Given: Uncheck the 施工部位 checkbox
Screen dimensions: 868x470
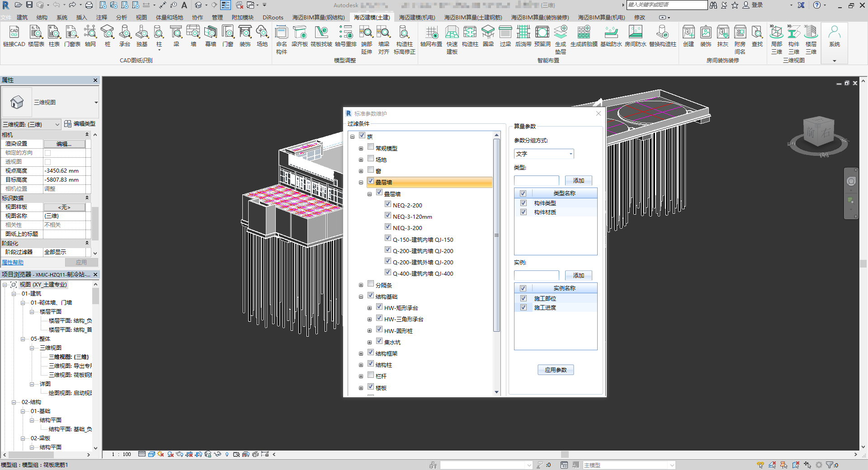Looking at the screenshot, I should click(x=524, y=298).
